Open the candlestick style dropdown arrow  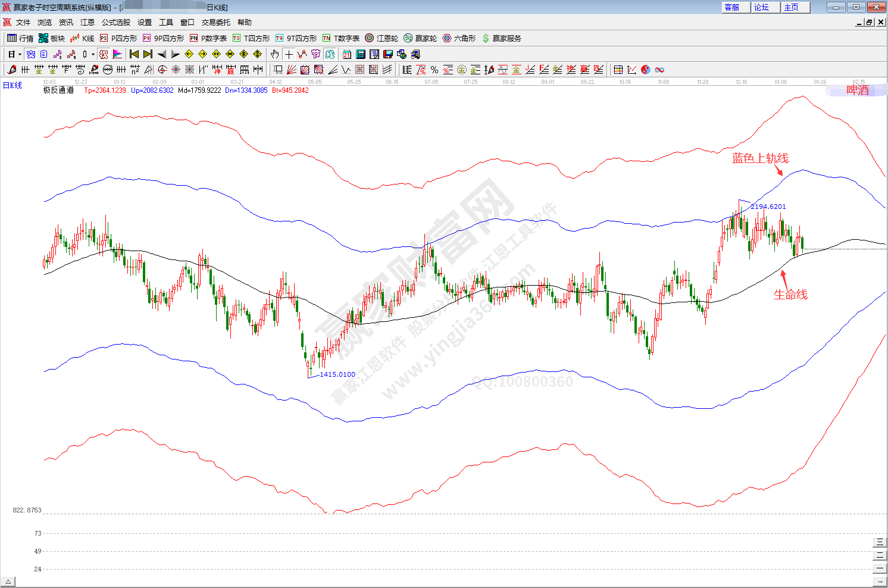coord(93,54)
